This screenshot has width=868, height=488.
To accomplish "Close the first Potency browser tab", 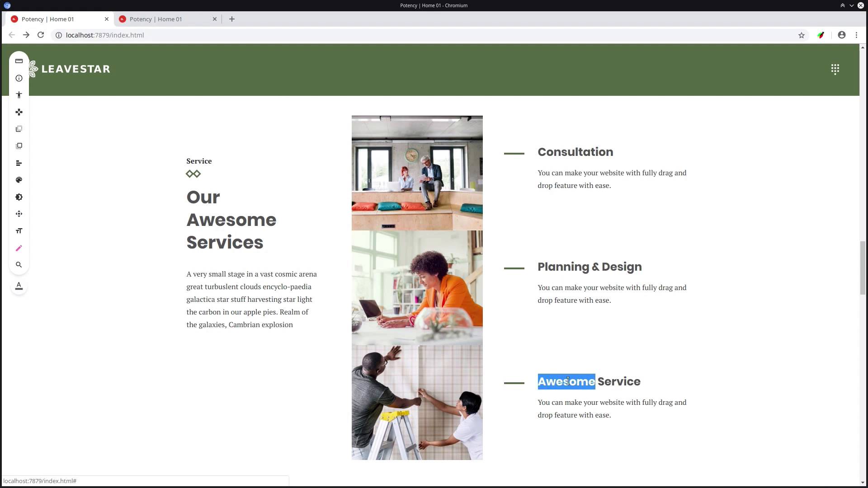I will click(107, 19).
